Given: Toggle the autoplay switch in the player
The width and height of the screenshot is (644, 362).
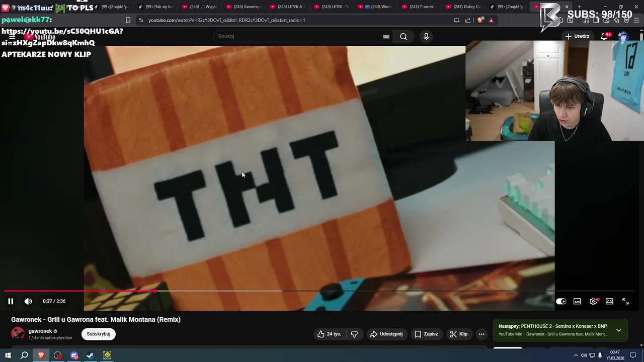Looking at the screenshot, I should (561, 301).
